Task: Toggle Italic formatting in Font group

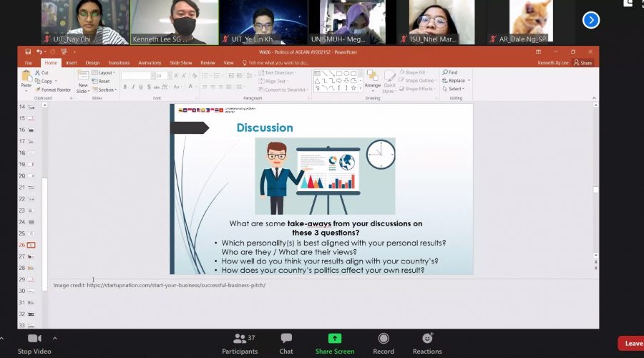Action: coord(133,87)
